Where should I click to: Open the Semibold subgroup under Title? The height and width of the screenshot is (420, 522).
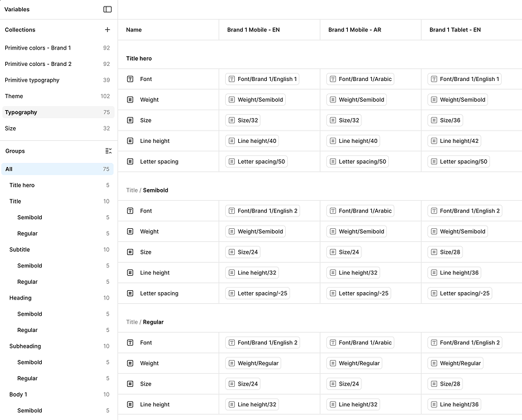click(35, 217)
